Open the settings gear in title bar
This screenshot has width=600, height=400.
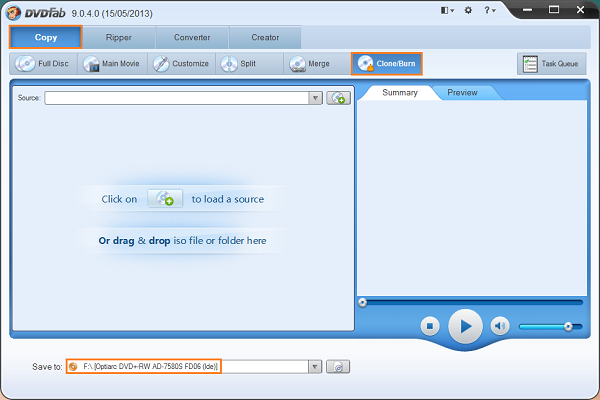(x=468, y=10)
